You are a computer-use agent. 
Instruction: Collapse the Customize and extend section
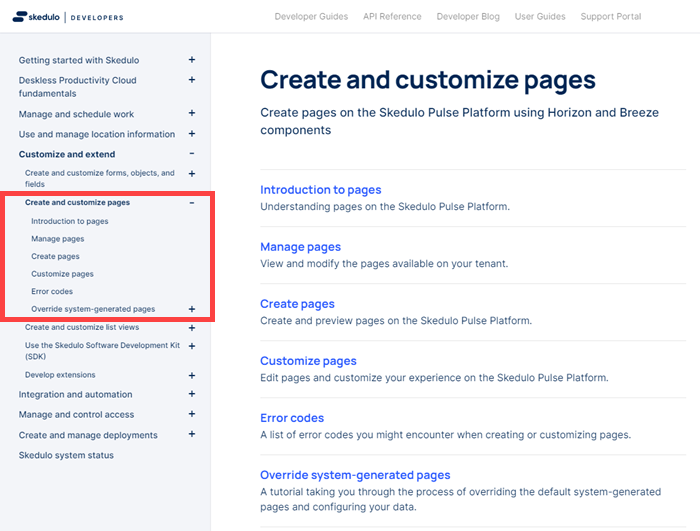coord(192,154)
